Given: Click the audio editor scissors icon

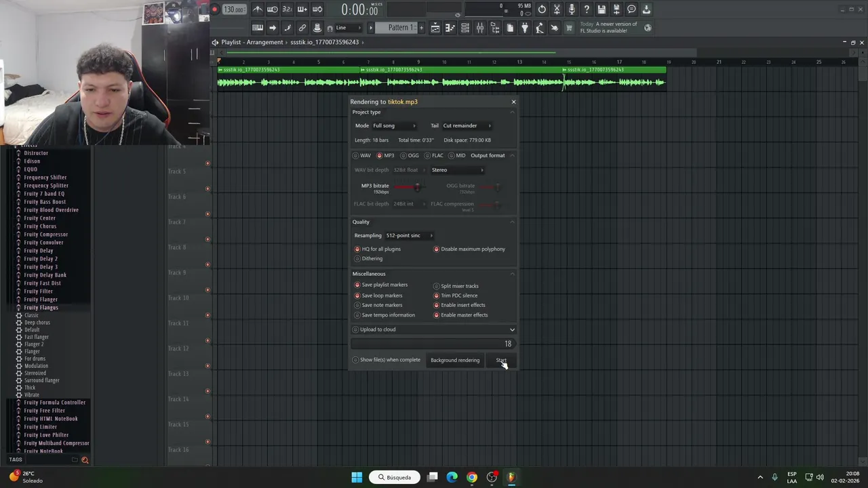Looking at the screenshot, I should pos(556,9).
